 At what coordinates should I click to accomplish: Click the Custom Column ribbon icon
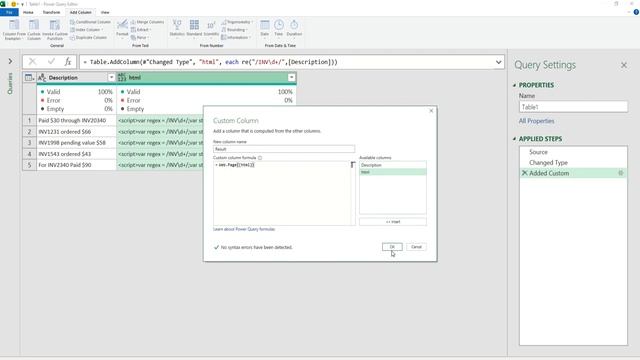point(34,25)
